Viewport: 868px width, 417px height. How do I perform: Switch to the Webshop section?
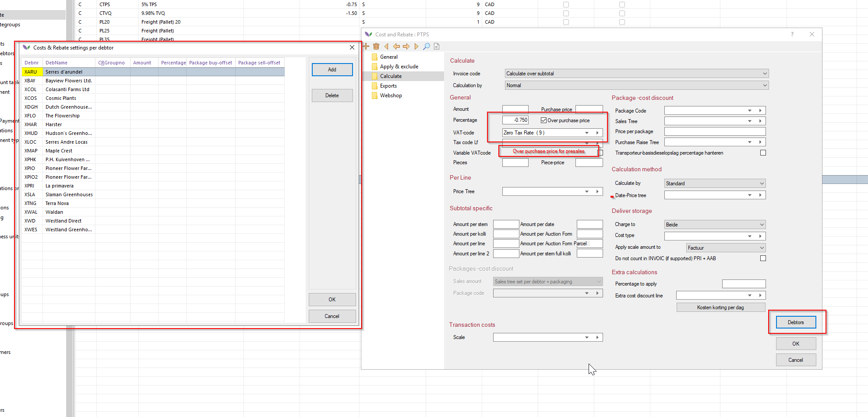(391, 95)
